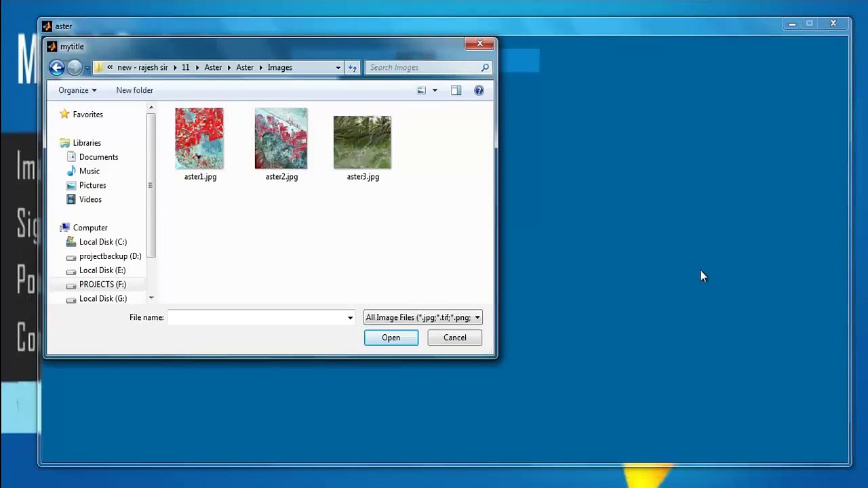
Task: Click the Local Disk (G:) drive icon
Action: point(71,299)
